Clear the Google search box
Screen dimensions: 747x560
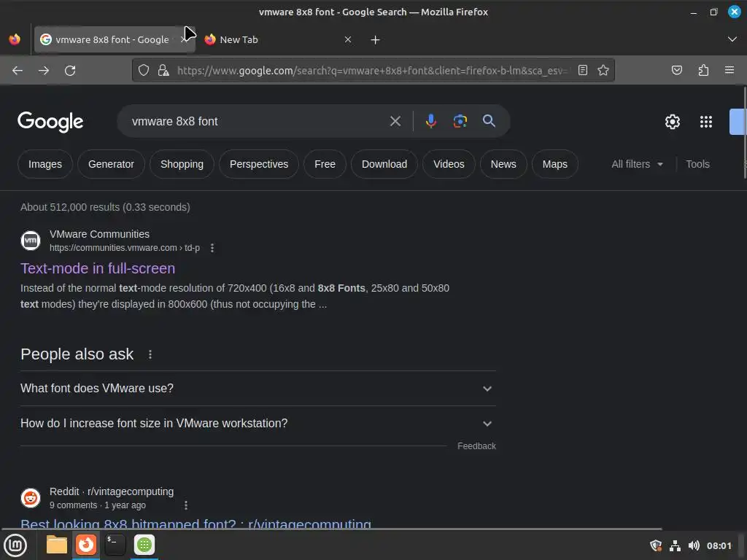(x=395, y=122)
